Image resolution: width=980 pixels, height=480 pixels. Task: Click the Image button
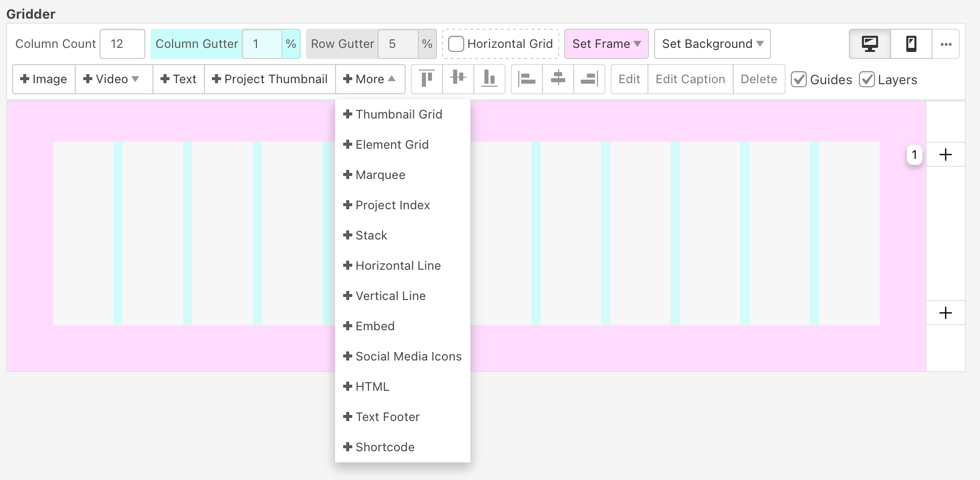[x=44, y=79]
